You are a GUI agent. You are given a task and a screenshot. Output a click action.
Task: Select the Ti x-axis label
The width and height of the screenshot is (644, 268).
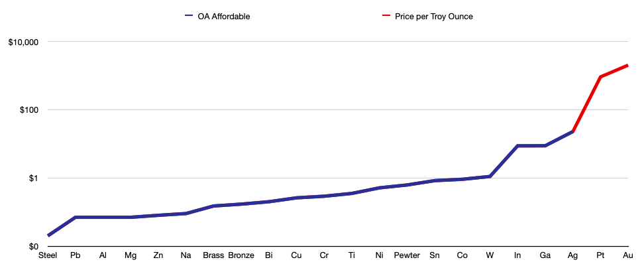(x=351, y=255)
